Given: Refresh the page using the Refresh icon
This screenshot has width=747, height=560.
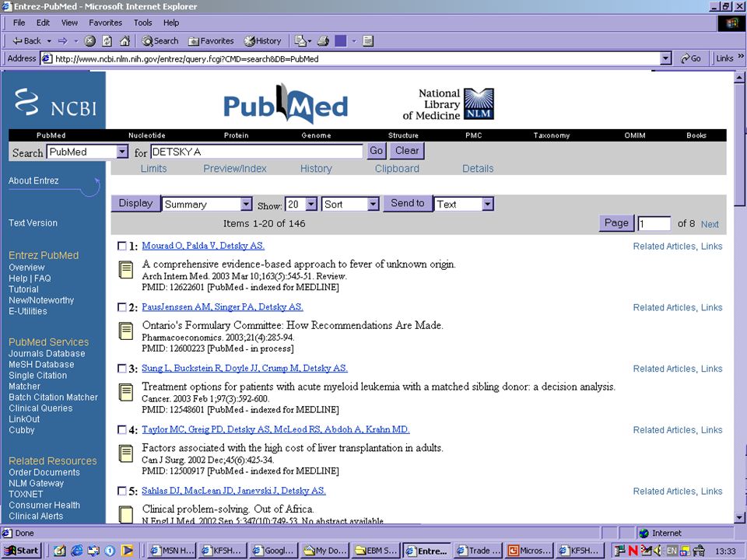Looking at the screenshot, I should click(x=107, y=41).
